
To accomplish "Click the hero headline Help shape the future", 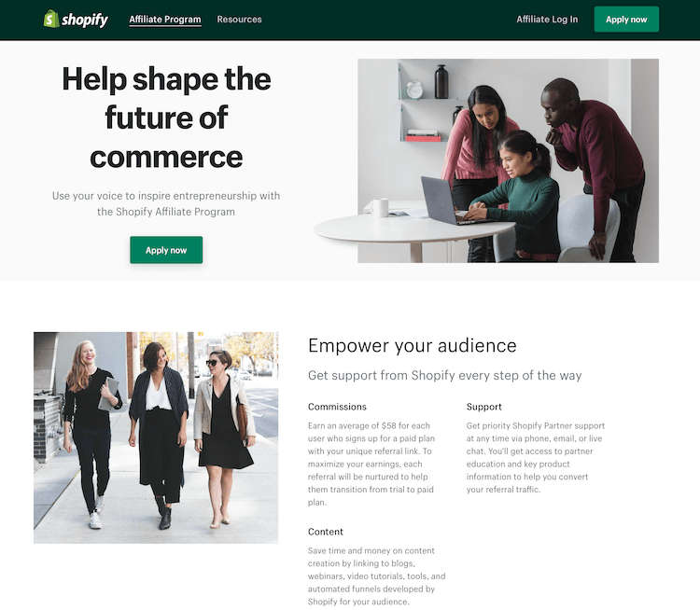I will pyautogui.click(x=166, y=118).
